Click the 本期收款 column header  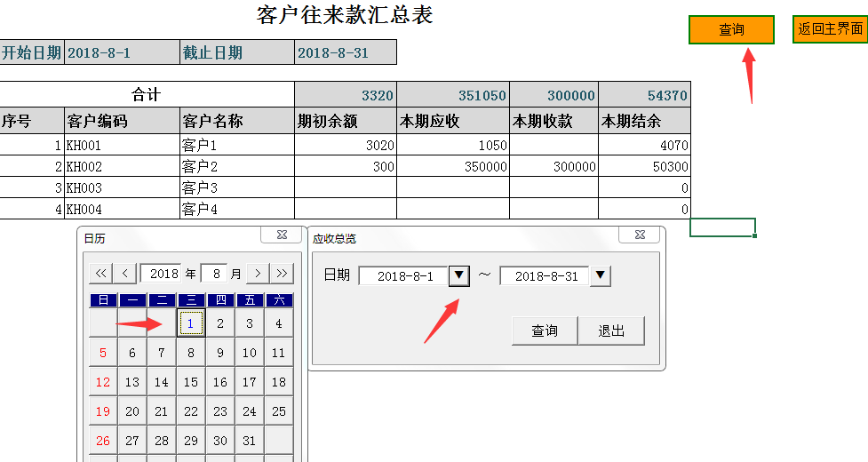click(554, 121)
